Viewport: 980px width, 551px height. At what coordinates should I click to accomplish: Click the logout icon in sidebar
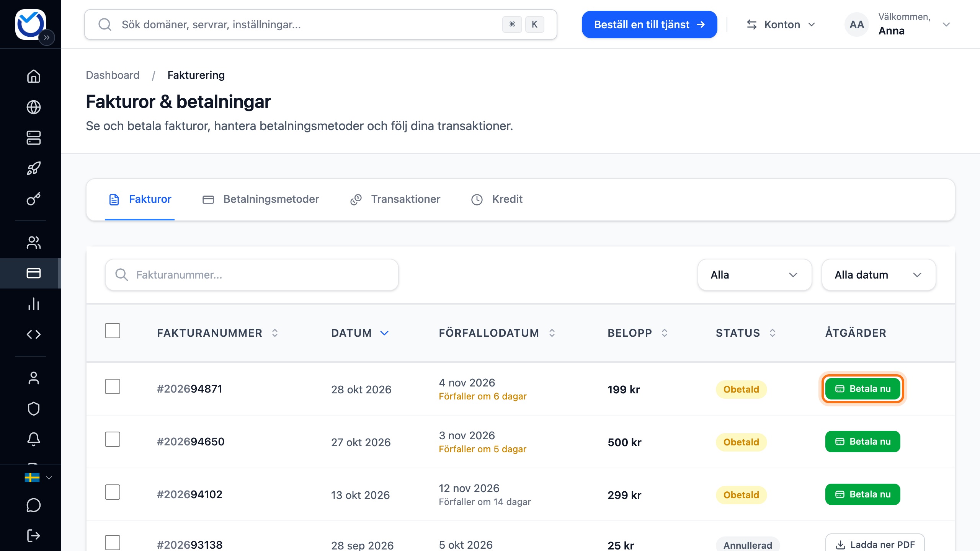click(x=34, y=535)
